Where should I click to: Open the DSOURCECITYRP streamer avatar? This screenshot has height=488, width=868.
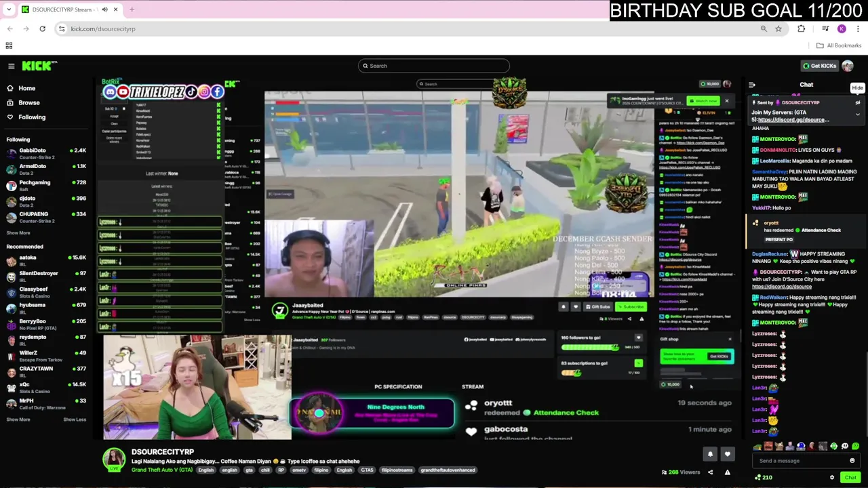click(x=114, y=460)
